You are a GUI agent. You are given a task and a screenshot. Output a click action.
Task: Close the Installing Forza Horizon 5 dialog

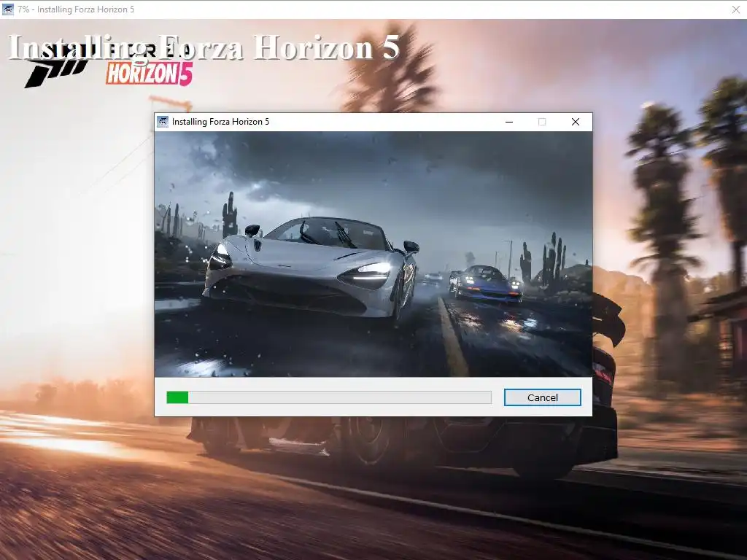point(576,122)
